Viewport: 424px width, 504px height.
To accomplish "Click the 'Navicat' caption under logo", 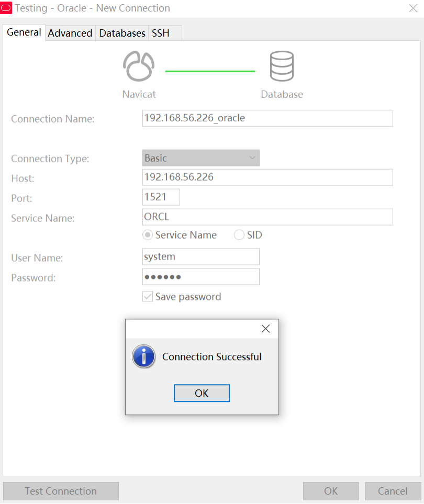I will click(x=139, y=94).
